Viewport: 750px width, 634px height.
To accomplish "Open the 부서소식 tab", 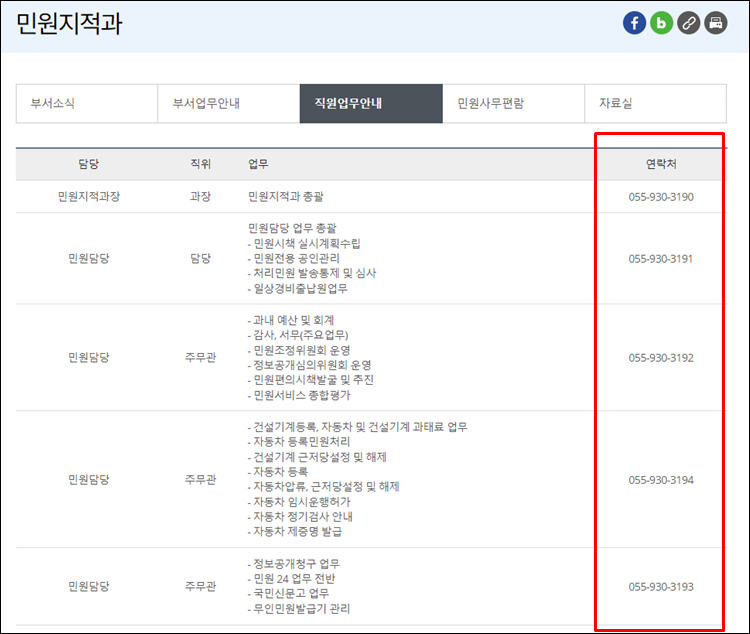I will click(x=87, y=103).
